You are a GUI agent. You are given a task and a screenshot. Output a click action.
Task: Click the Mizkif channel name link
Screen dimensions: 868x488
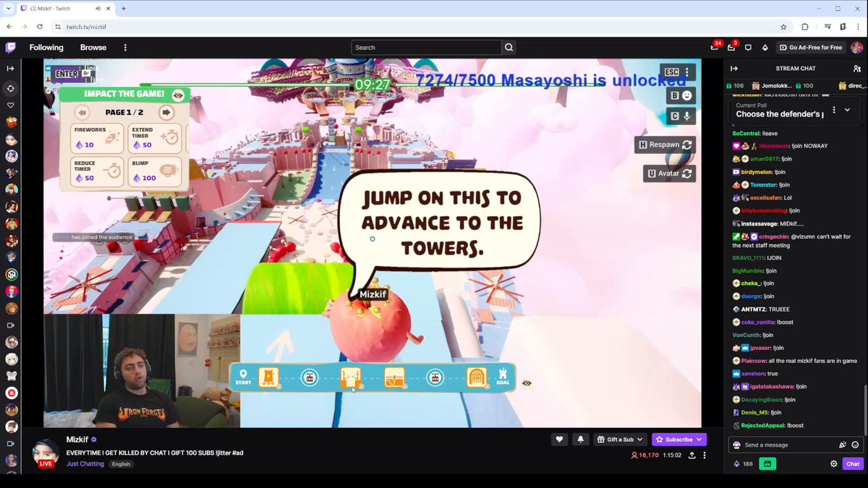click(77, 440)
